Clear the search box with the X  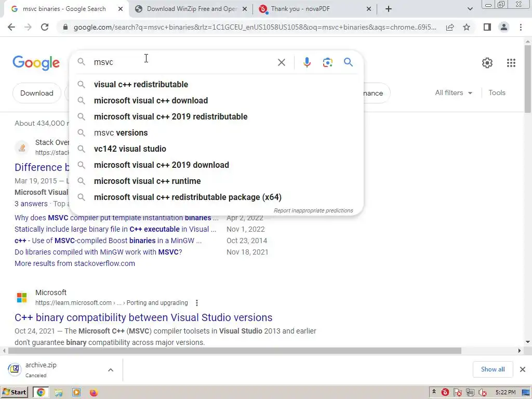(x=281, y=62)
